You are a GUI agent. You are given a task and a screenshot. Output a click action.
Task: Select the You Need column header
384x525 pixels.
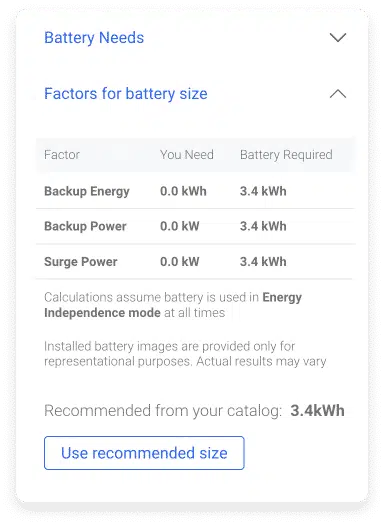pyautogui.click(x=187, y=155)
